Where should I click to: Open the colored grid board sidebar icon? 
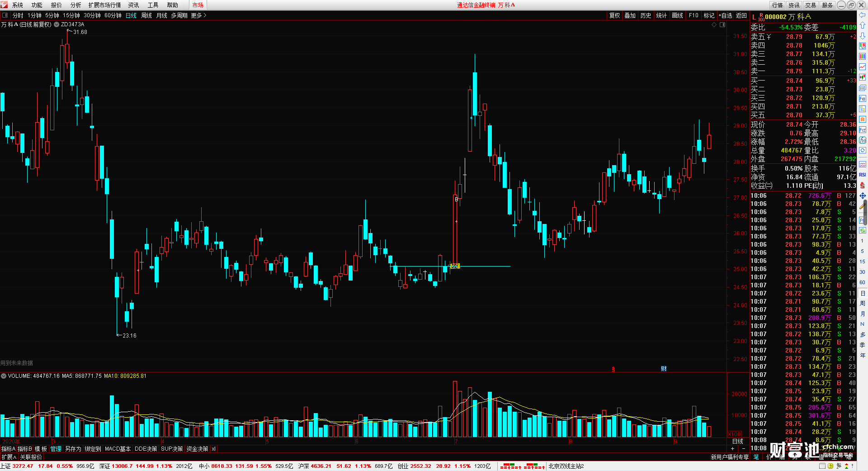click(x=863, y=57)
